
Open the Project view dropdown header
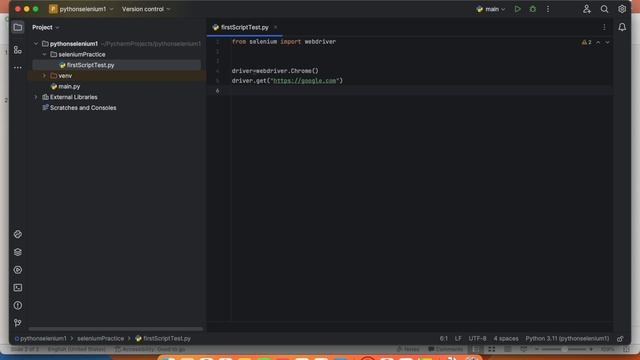pos(46,27)
